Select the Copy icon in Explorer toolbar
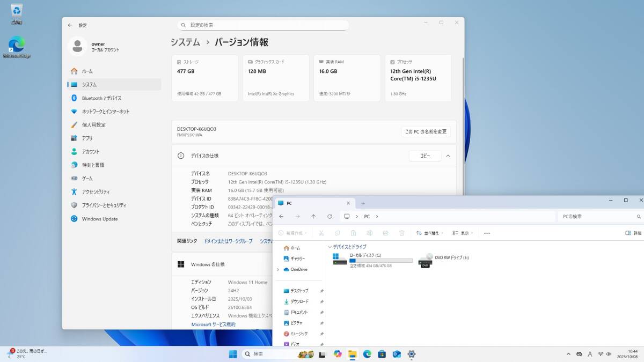Screen dimensions: 644x362 (337, 233)
